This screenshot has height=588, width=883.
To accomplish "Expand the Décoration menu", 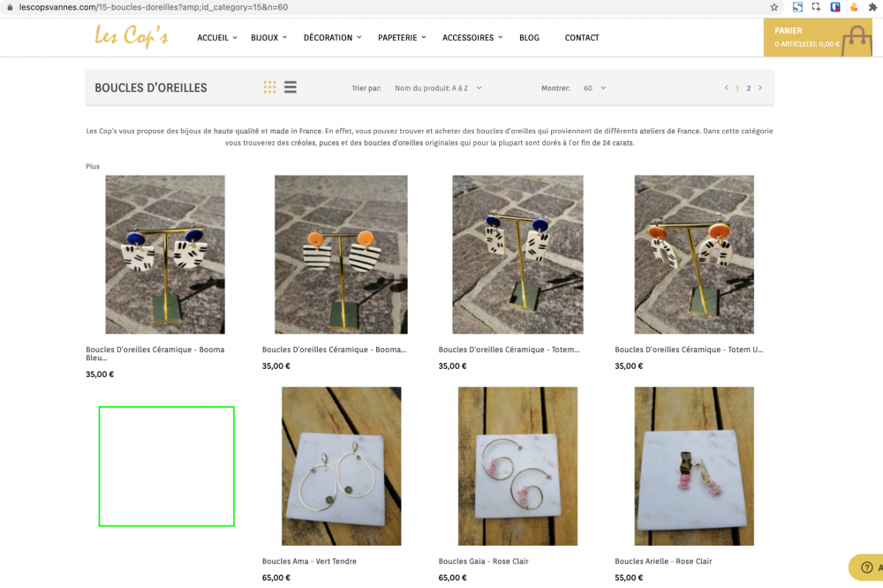I will point(332,38).
